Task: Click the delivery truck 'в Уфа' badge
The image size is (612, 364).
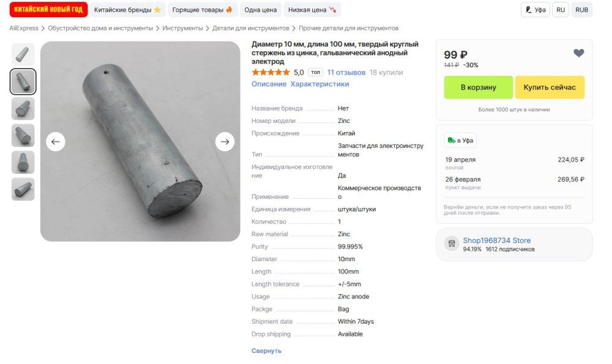Action: [x=460, y=141]
